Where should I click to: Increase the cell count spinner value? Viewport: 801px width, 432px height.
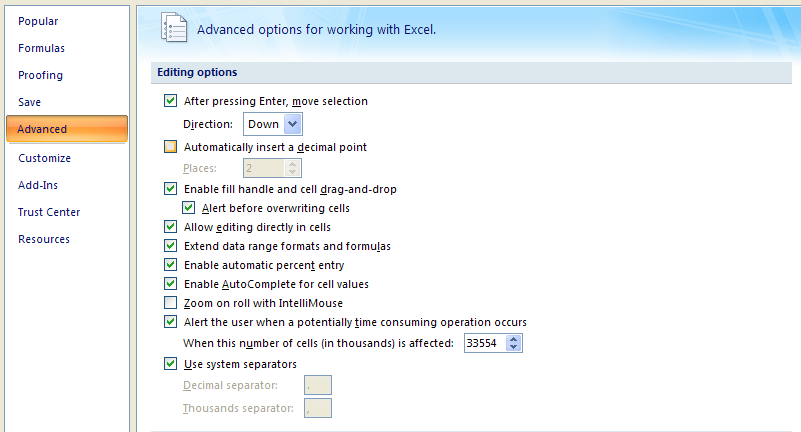click(513, 339)
